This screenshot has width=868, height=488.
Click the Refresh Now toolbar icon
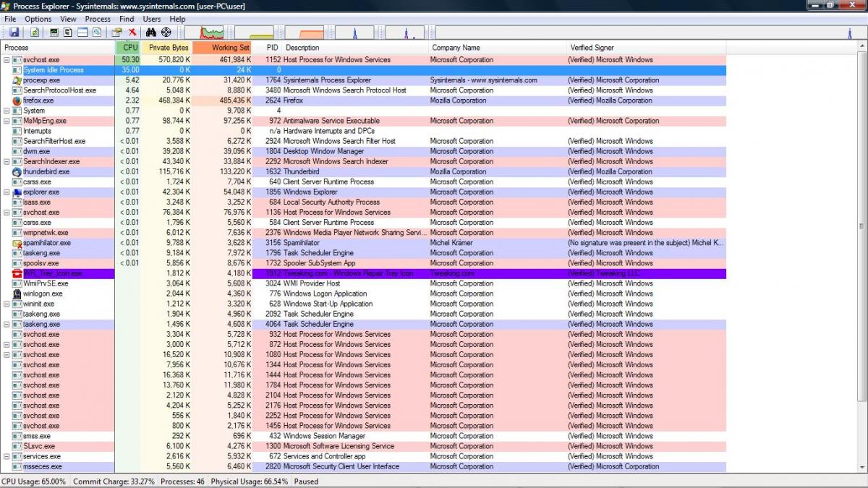[x=35, y=33]
